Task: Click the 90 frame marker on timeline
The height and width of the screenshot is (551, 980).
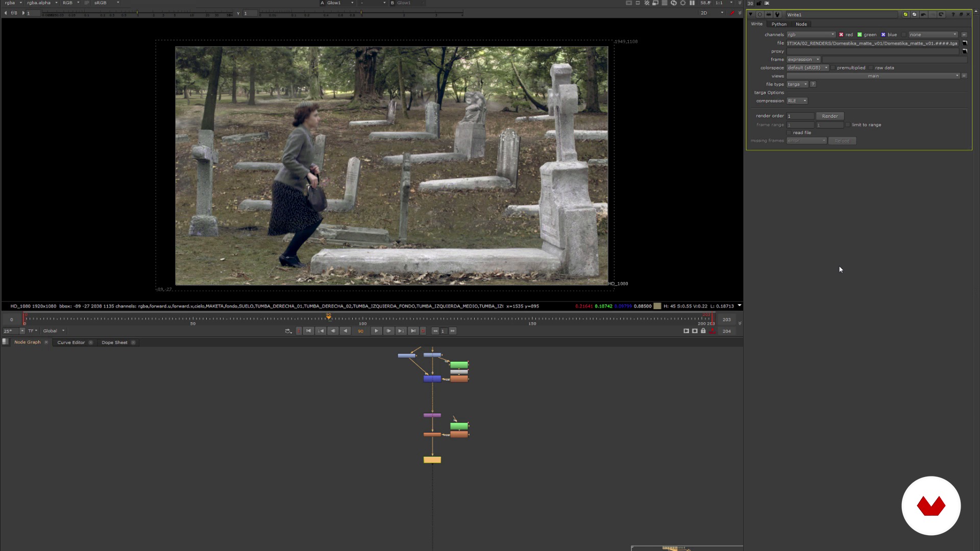Action: click(x=329, y=317)
